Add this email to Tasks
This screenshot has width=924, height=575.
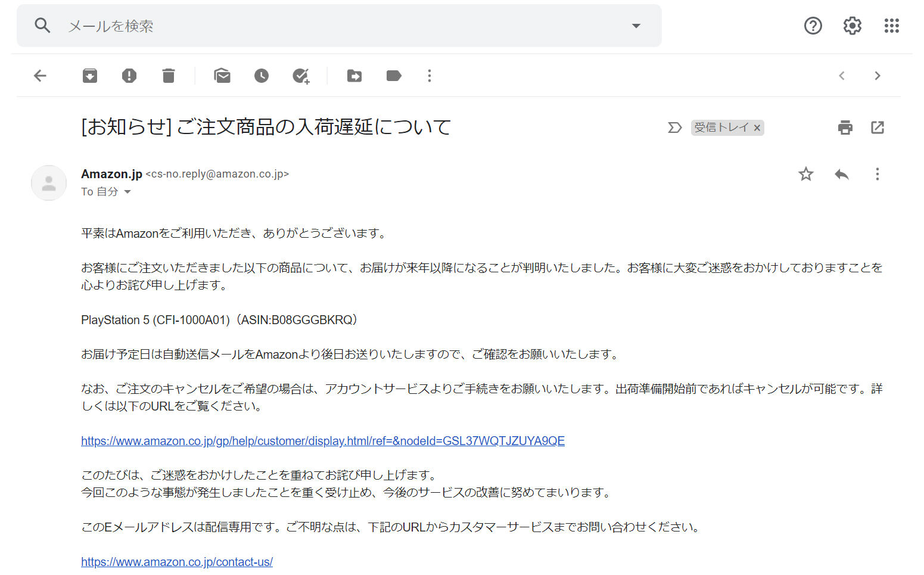pyautogui.click(x=301, y=76)
